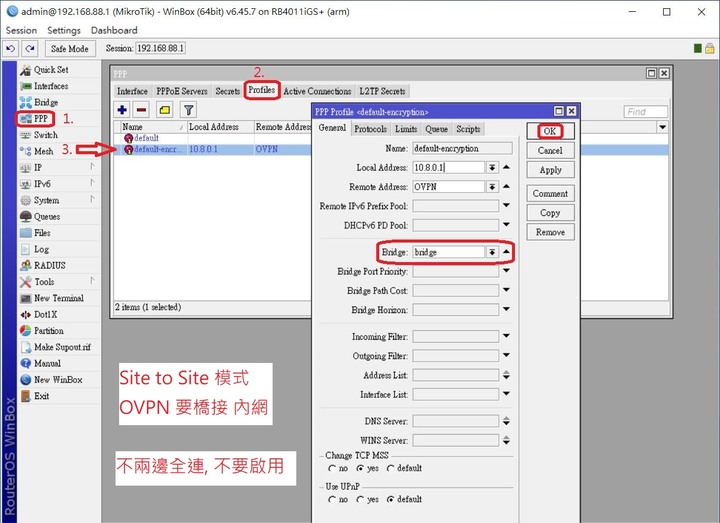Open the Bridge dropdown list
The width and height of the screenshot is (720, 523).
pyautogui.click(x=492, y=252)
